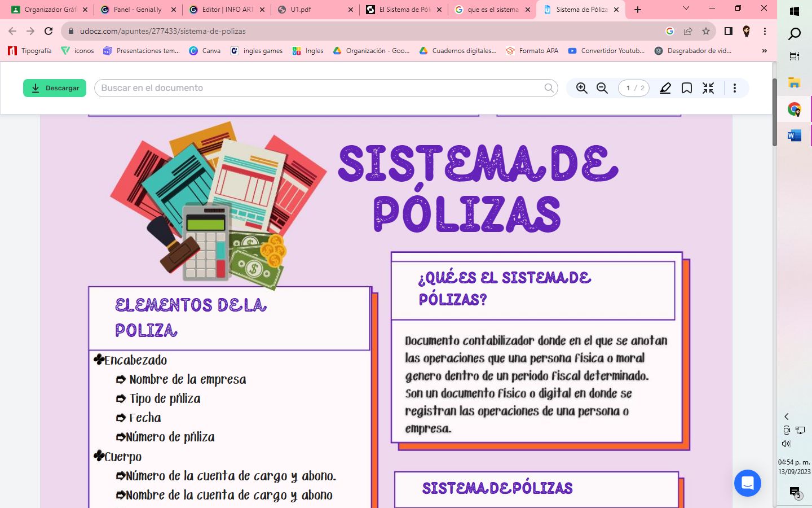Exit fullscreen with the collapse arrows icon
The height and width of the screenshot is (508, 812).
708,88
